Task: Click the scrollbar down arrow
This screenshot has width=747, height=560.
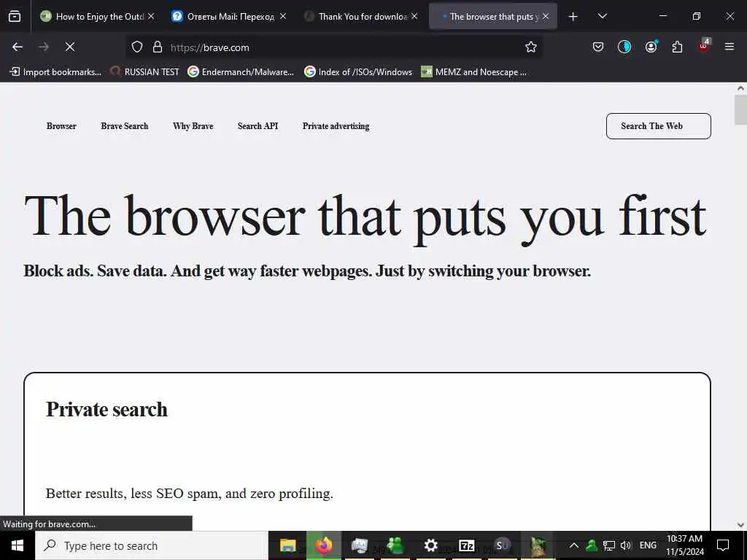Action: [740, 525]
